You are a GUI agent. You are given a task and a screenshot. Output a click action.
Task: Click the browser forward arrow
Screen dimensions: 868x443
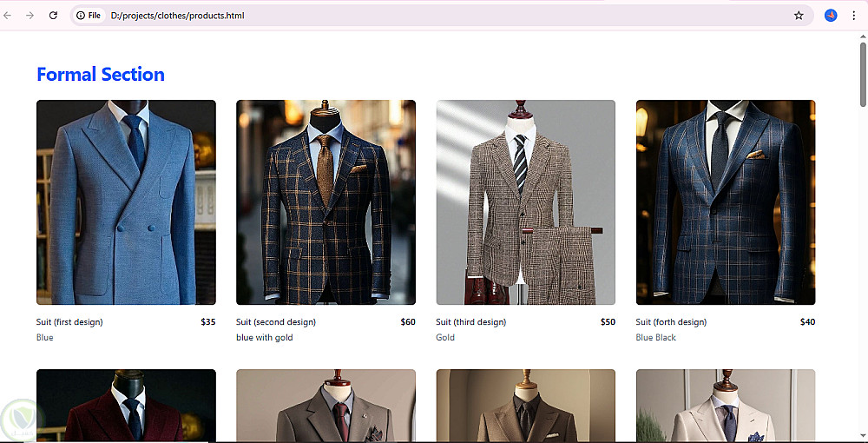(x=30, y=16)
